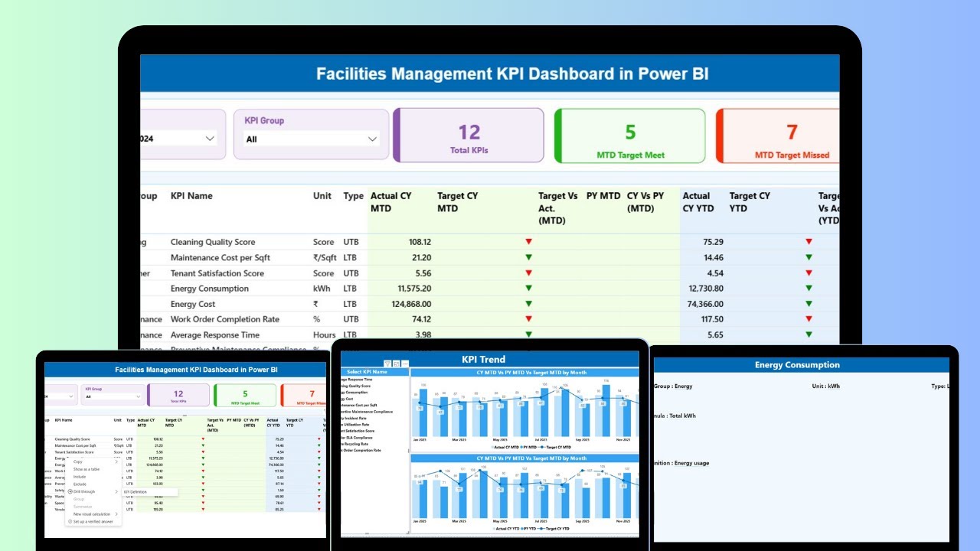The height and width of the screenshot is (551, 980).
Task: Click Maintenance Cost per Sqft YTD green arrow, large dashboard
Action: point(808,257)
